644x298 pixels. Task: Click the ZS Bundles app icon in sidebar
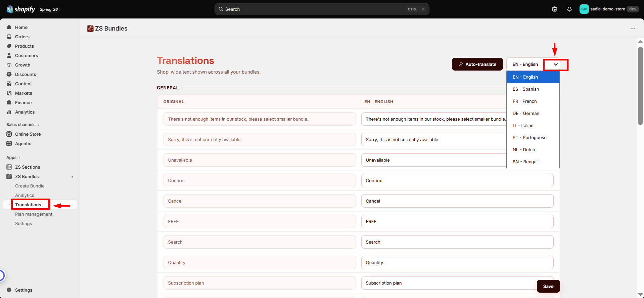tap(9, 176)
